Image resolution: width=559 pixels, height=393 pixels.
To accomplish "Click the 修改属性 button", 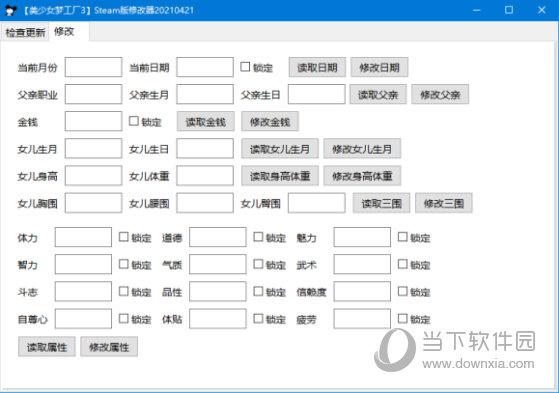I will point(109,347).
